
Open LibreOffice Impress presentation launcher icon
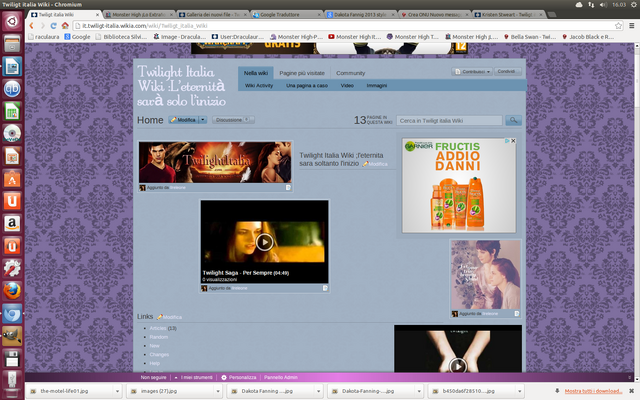(x=12, y=156)
